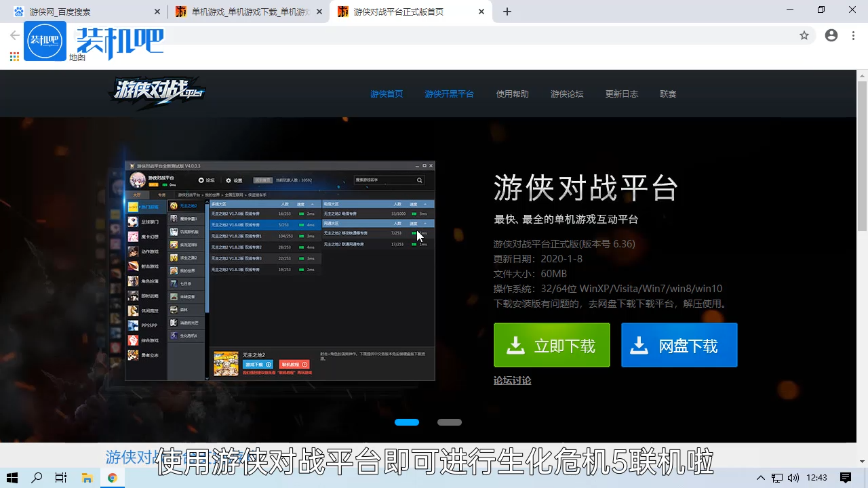Click the 足球联门 category icon in sidebar
This screenshot has height=488, width=868.
click(x=133, y=221)
